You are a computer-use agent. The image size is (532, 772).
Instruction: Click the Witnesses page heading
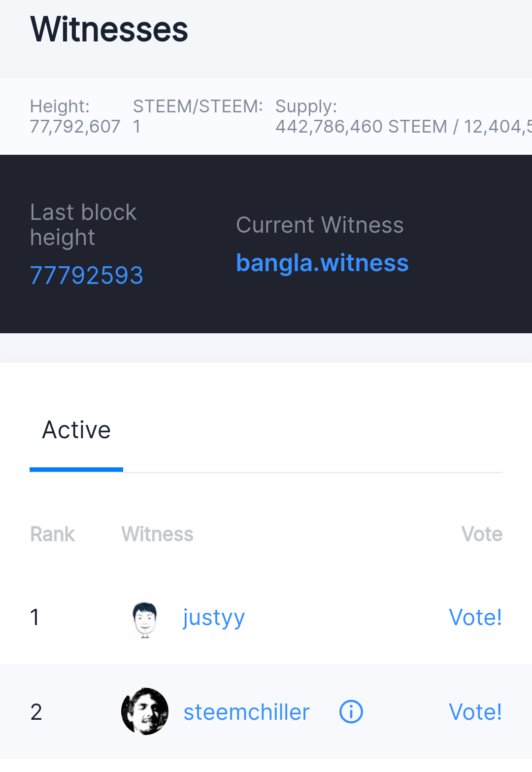(109, 30)
